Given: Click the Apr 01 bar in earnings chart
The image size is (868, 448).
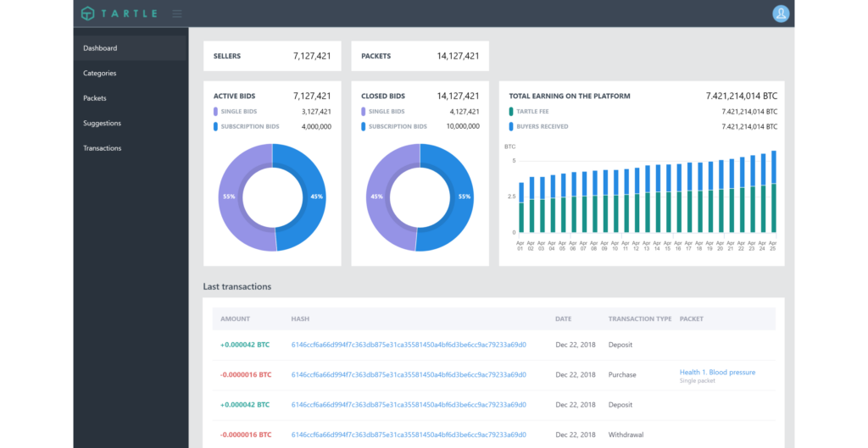Looking at the screenshot, I should click(x=521, y=207).
